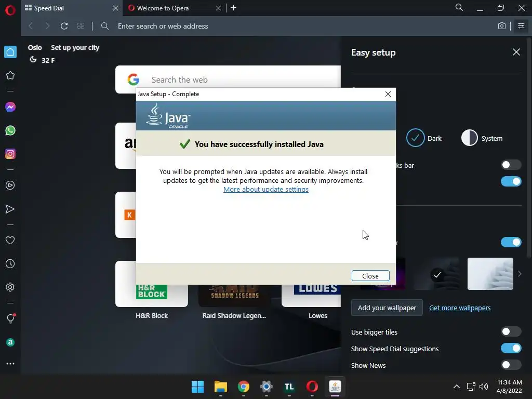Click the Speed Dial grid toolbar icon
This screenshot has width=532, height=399.
(x=81, y=26)
